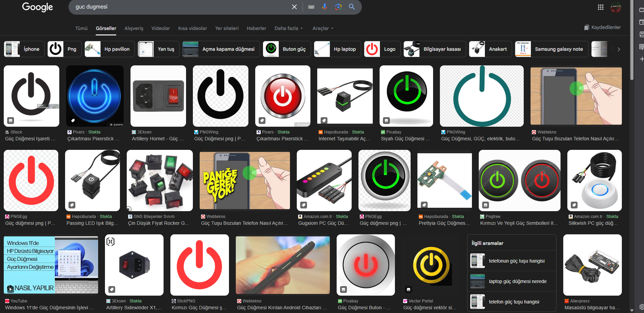Screen dimensions: 644x313
Task: Click inside the 'guc dugmesi' search field
Action: click(x=181, y=7)
